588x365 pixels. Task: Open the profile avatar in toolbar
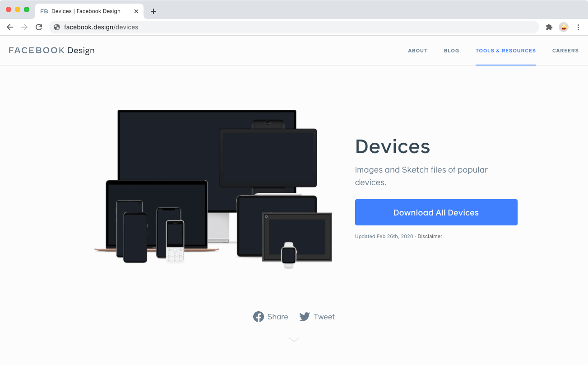(x=564, y=27)
